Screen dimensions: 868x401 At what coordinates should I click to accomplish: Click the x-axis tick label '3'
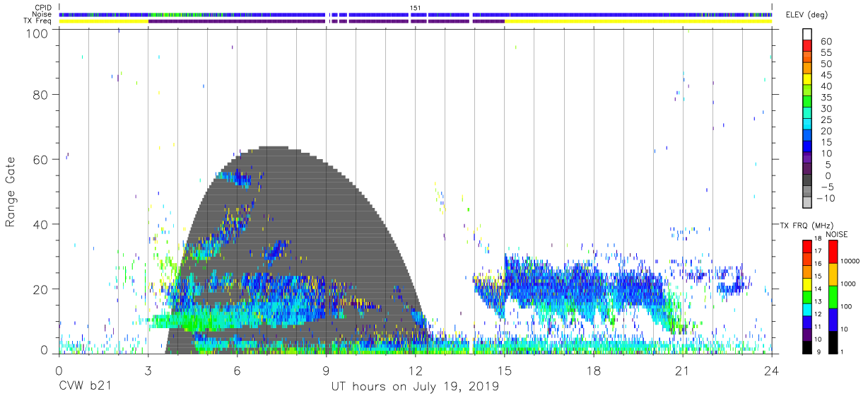[x=148, y=370]
